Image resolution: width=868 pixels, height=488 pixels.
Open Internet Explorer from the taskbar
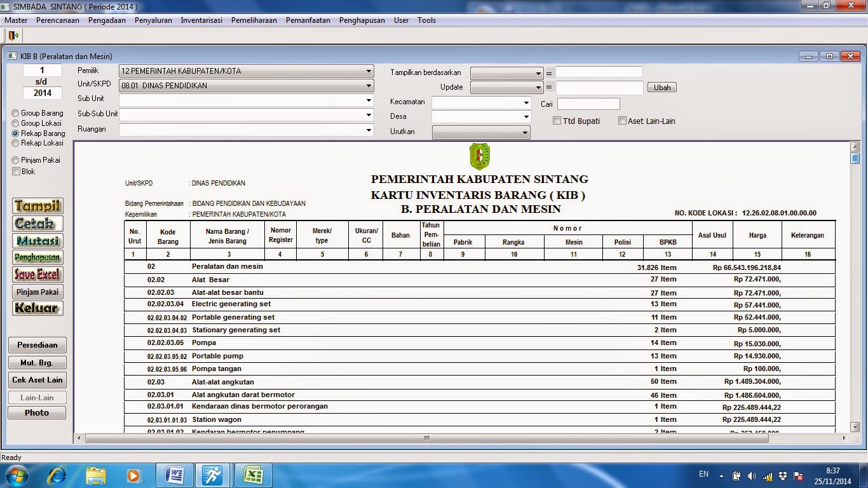pyautogui.click(x=57, y=475)
